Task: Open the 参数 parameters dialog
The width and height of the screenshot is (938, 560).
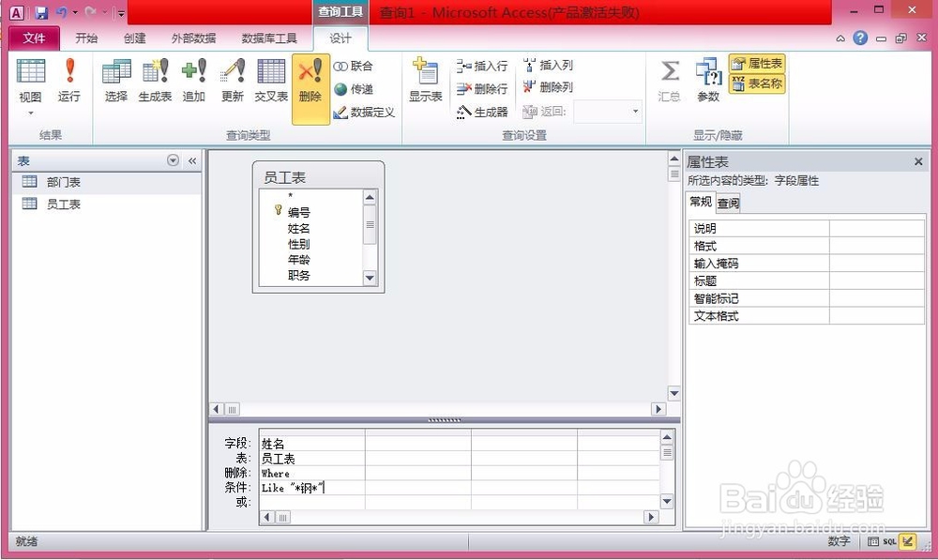Action: [708, 81]
